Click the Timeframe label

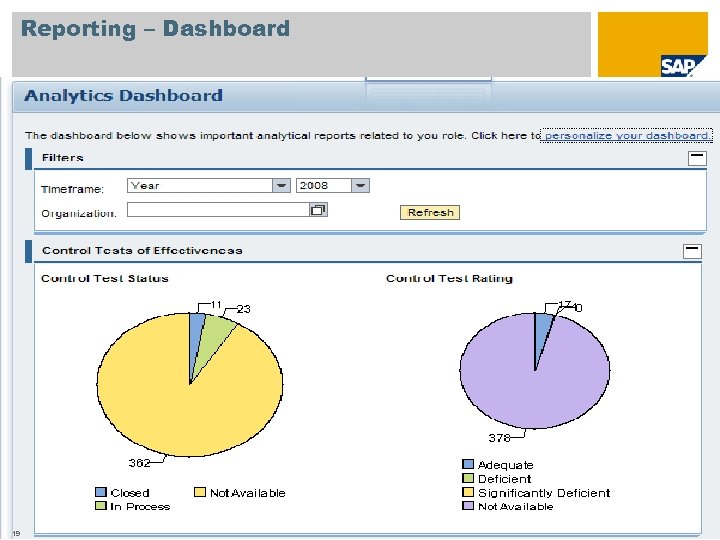tap(72, 189)
